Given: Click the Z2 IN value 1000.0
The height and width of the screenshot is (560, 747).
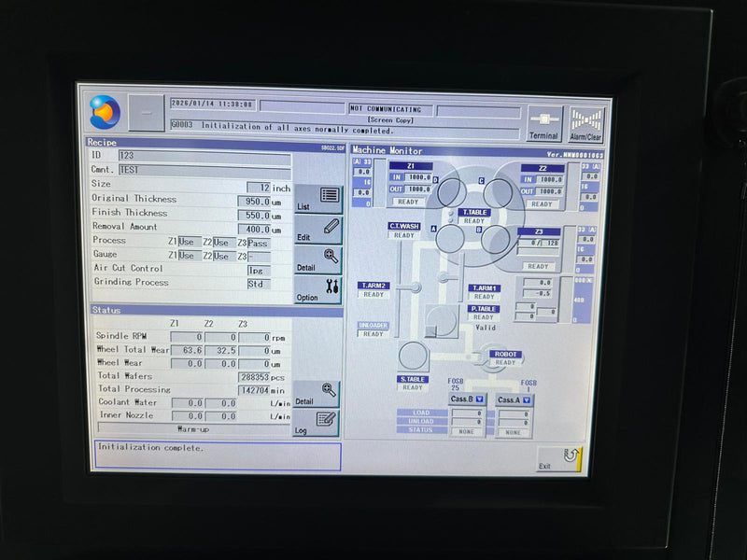Looking at the screenshot, I should click(x=550, y=179).
